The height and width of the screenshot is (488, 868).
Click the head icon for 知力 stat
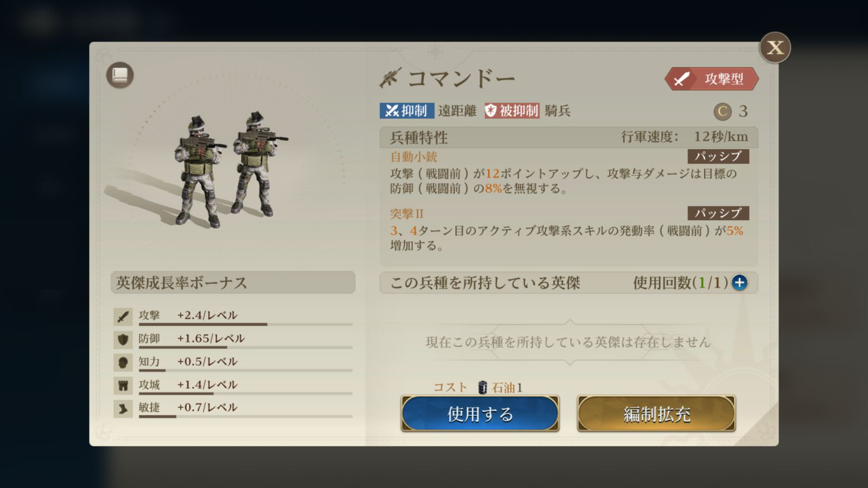click(123, 362)
